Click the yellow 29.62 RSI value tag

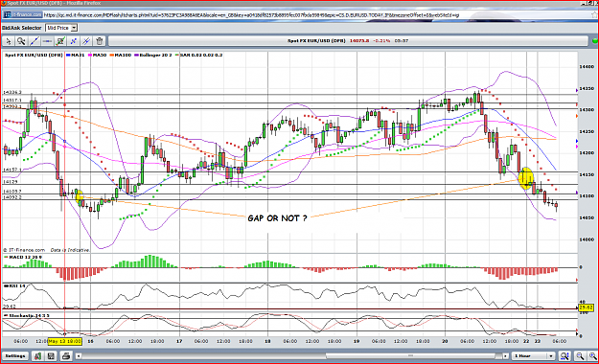[586, 307]
